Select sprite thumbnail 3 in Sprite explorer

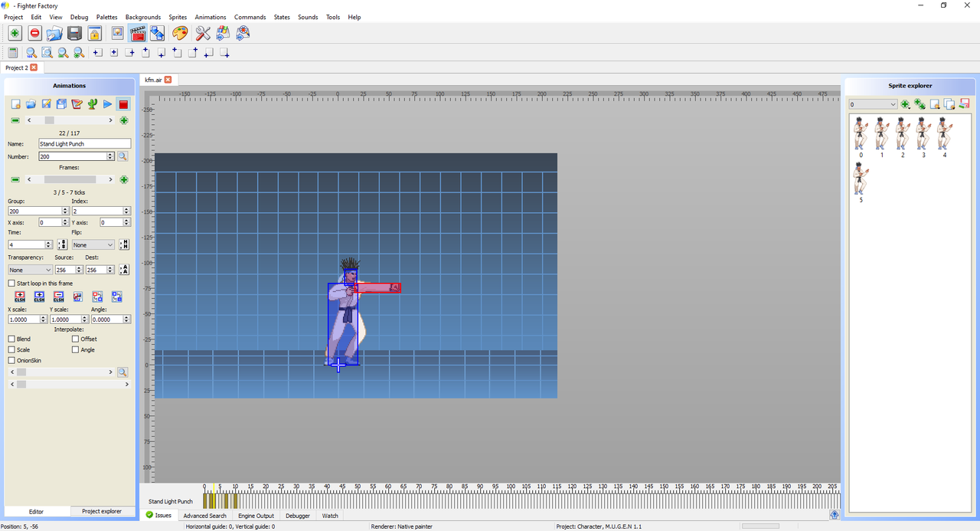coord(923,137)
